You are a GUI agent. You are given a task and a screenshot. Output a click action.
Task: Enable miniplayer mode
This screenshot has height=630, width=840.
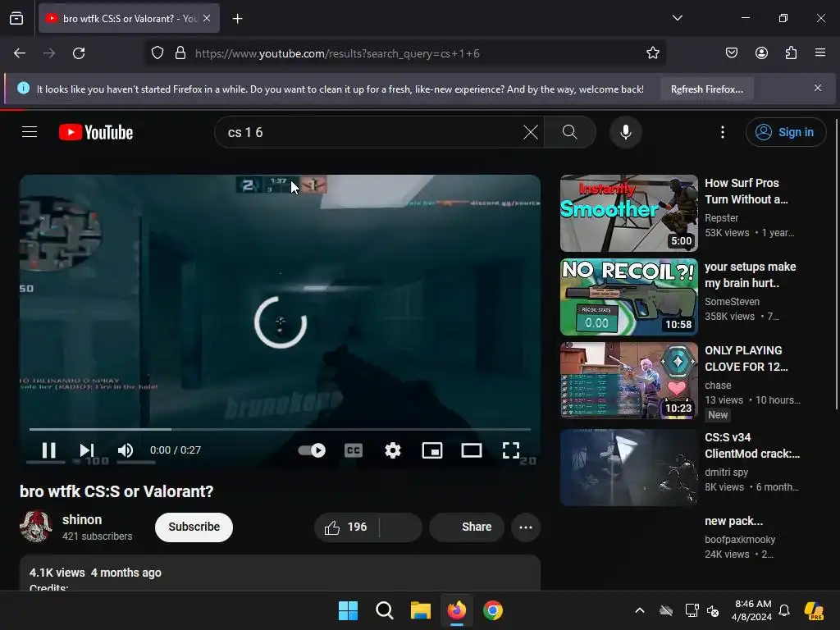[432, 450]
